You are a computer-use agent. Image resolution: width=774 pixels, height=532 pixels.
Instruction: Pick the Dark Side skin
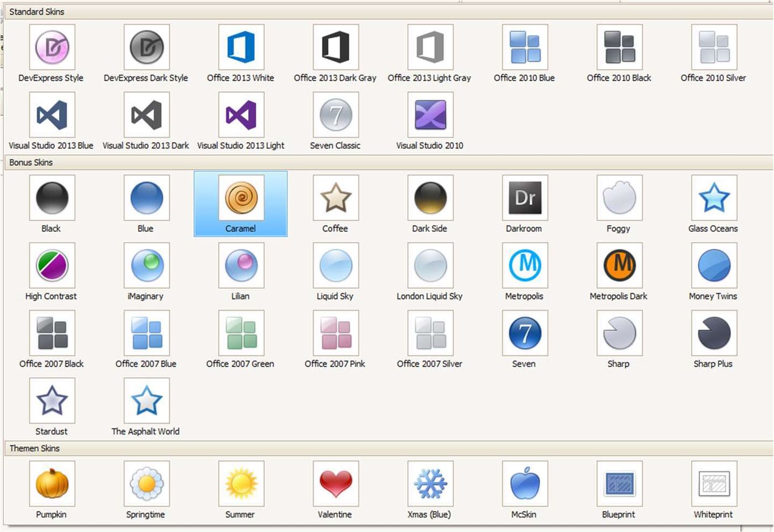click(x=430, y=197)
